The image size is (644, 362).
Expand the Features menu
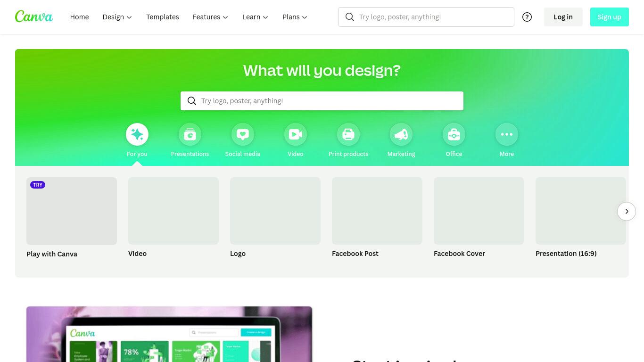click(x=210, y=17)
